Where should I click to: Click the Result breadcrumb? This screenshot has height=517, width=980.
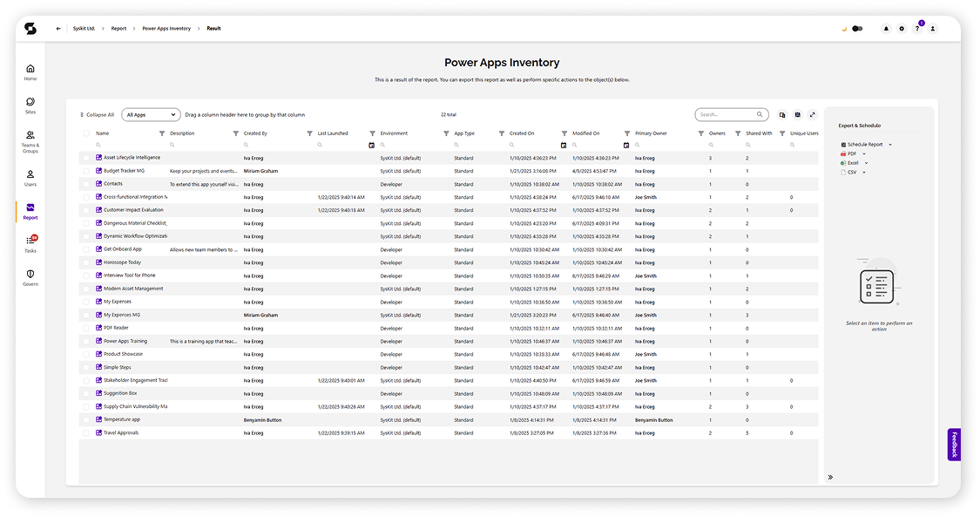[x=213, y=29]
